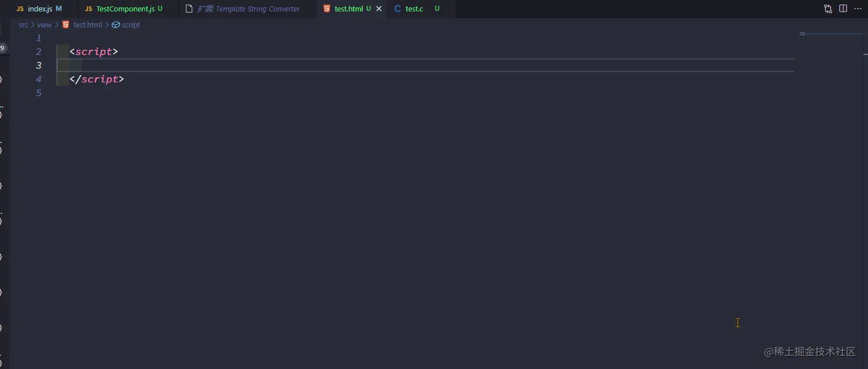Open the view breadcrumb dropdown
This screenshot has width=868, height=369.
(x=44, y=25)
